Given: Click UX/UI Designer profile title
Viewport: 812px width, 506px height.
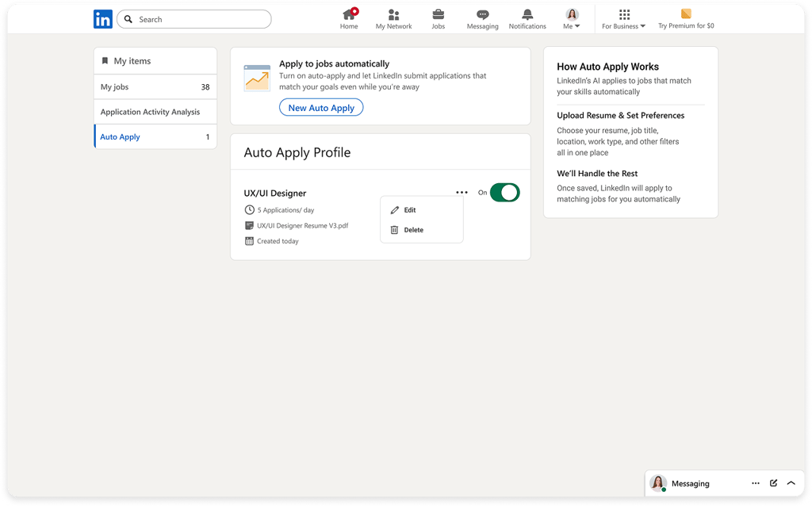Looking at the screenshot, I should click(275, 194).
